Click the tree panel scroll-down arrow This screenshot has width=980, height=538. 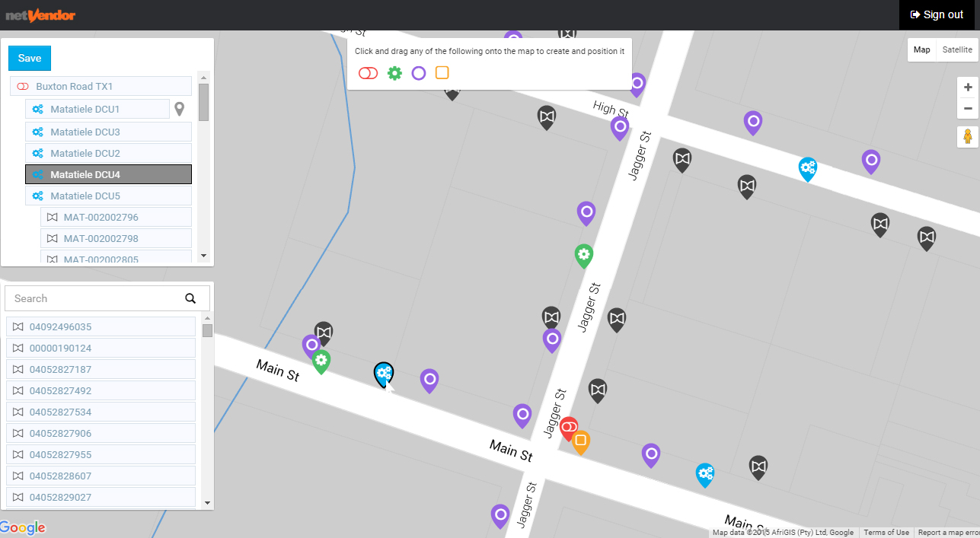(x=203, y=256)
